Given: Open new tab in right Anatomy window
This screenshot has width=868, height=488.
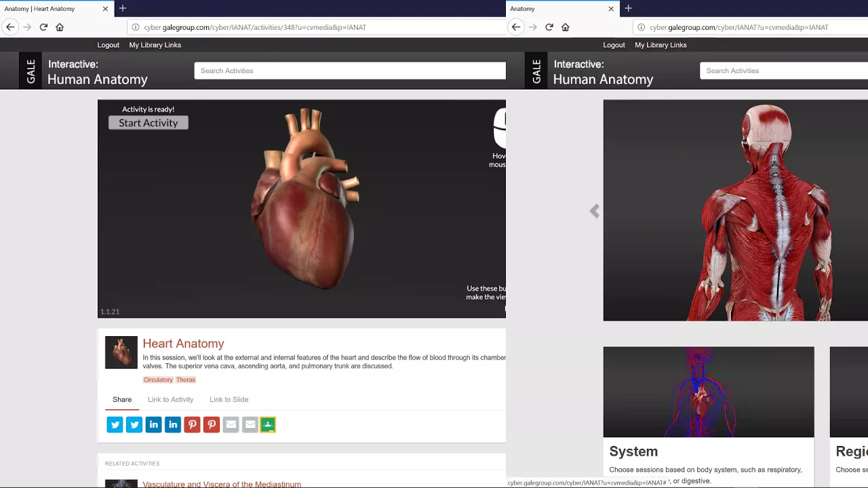Looking at the screenshot, I should (629, 8).
